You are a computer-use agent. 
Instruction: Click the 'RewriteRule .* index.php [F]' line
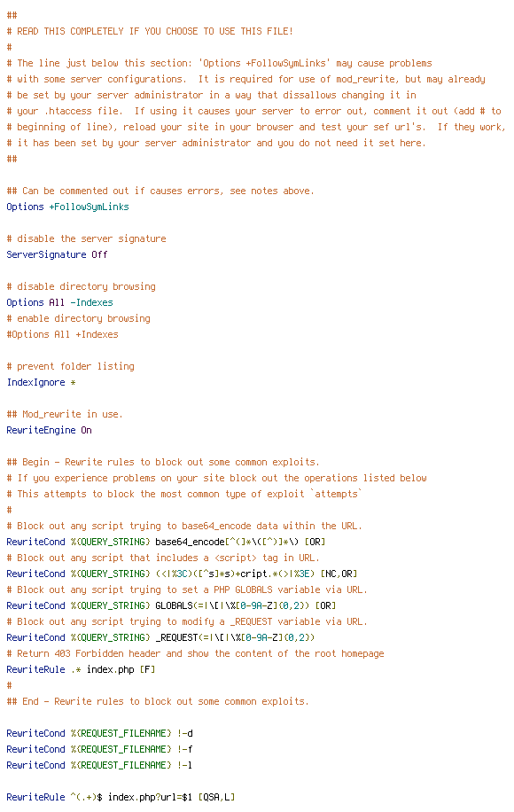click(x=81, y=669)
